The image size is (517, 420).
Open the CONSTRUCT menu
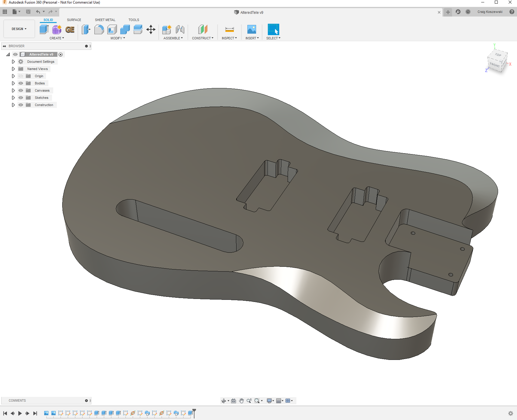pos(203,38)
